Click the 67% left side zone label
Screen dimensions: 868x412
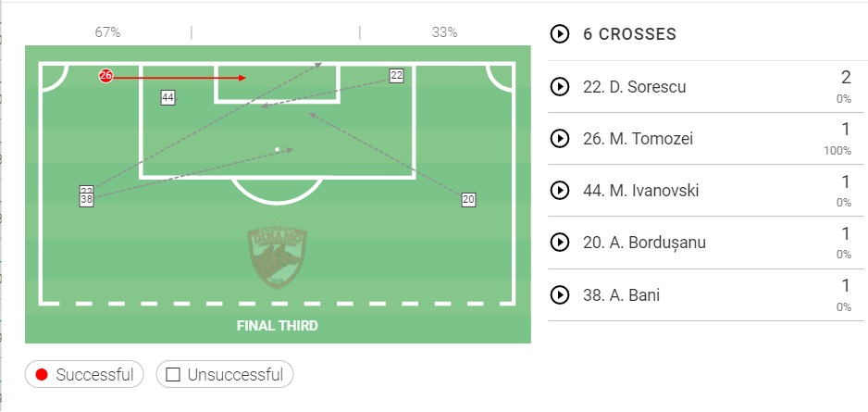[107, 32]
